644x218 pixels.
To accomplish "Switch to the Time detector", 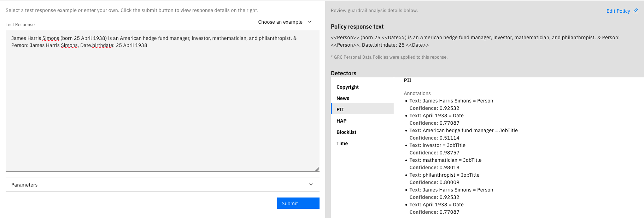I will click(x=342, y=143).
